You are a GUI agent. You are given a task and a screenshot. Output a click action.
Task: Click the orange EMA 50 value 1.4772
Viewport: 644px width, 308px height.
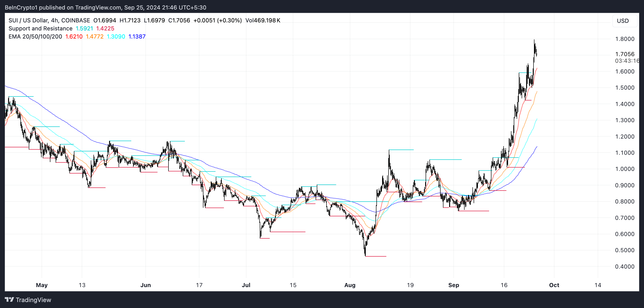[x=95, y=37]
